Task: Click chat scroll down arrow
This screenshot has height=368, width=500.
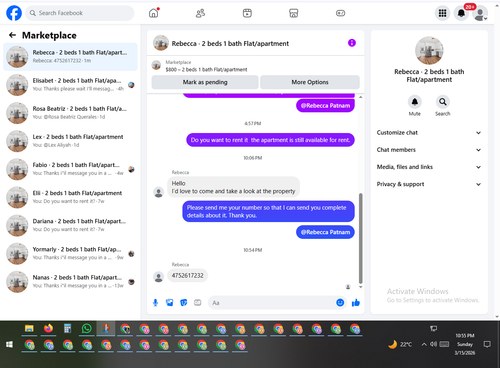Action: click(x=360, y=287)
